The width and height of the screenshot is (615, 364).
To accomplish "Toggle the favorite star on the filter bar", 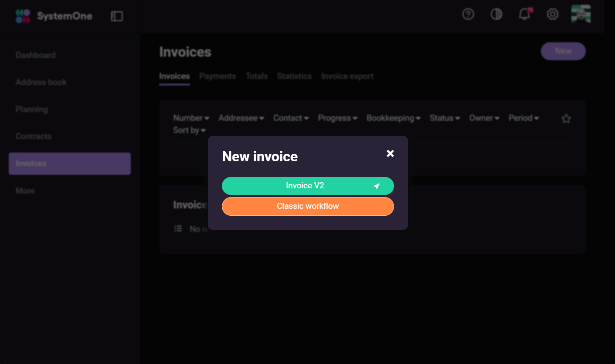I will pos(566,118).
